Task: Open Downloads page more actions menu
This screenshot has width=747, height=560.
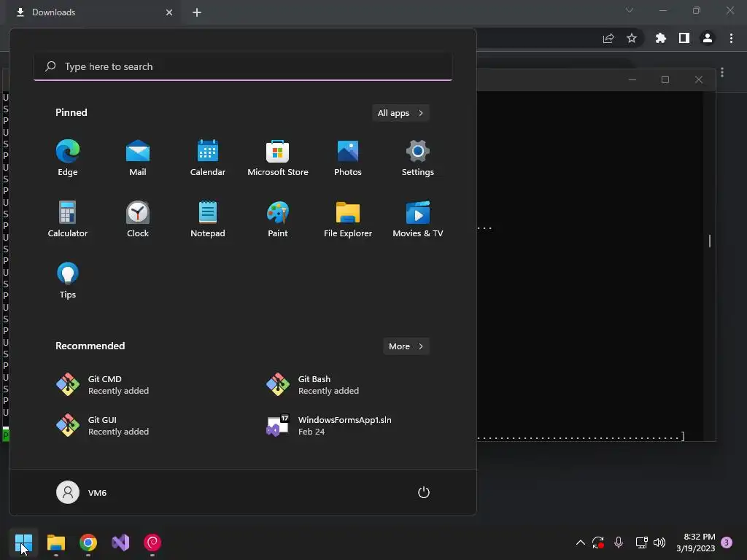Action: (x=723, y=72)
